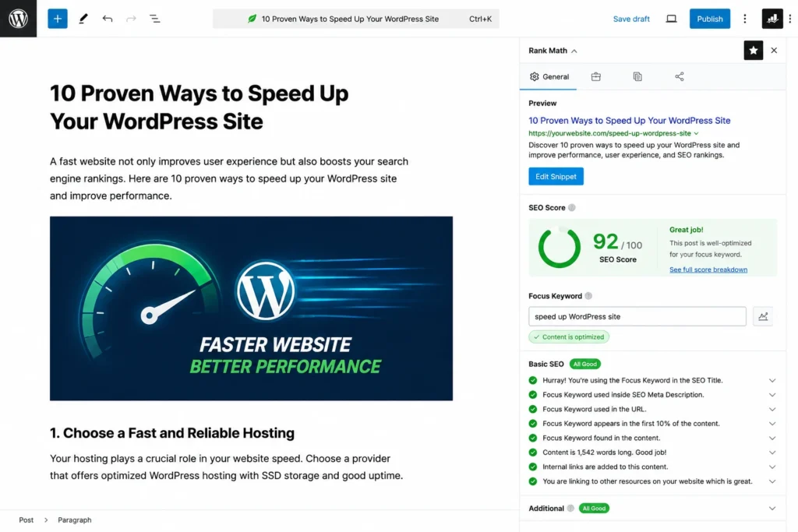The height and width of the screenshot is (532, 798).
Task: Open the Document Overview list view
Action: click(155, 19)
